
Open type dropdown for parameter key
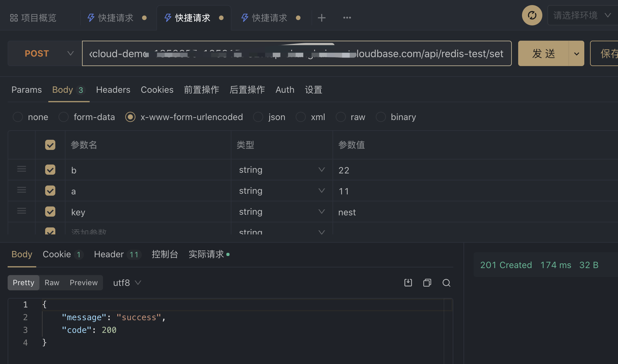tap(282, 212)
